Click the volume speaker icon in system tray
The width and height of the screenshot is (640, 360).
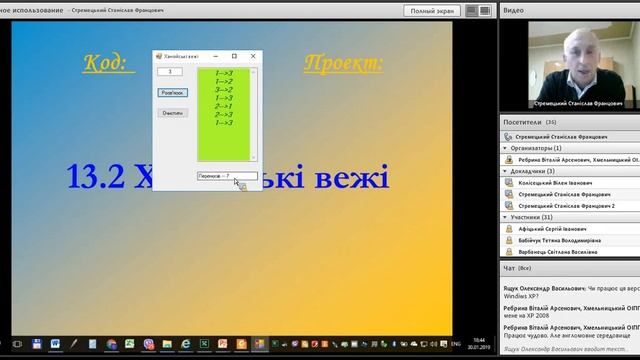point(434,344)
